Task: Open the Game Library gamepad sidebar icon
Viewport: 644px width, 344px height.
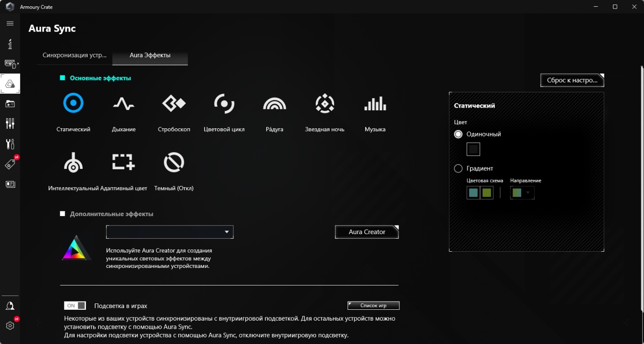Action: pos(10,104)
